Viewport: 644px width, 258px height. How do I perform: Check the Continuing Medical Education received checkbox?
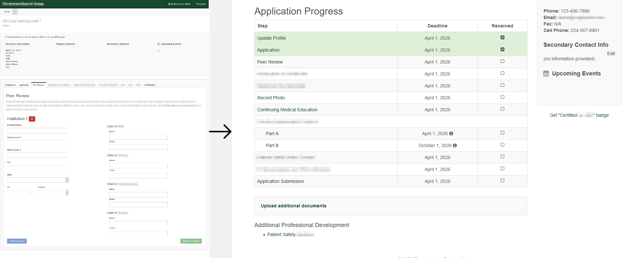502,109
